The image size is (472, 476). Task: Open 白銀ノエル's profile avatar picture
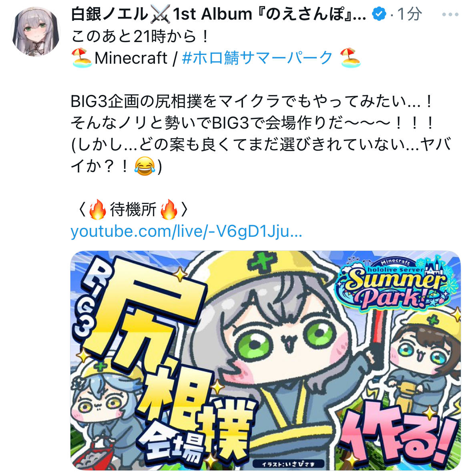(x=36, y=32)
